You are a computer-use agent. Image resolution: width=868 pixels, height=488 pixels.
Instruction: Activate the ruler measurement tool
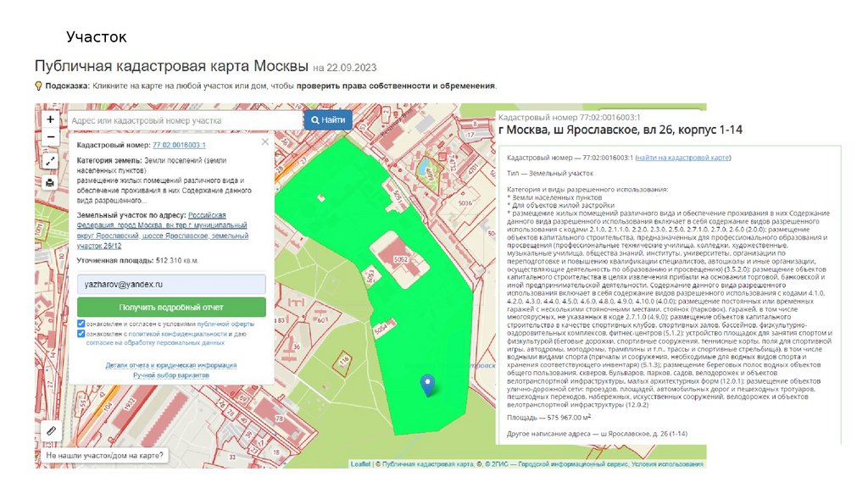(51, 430)
